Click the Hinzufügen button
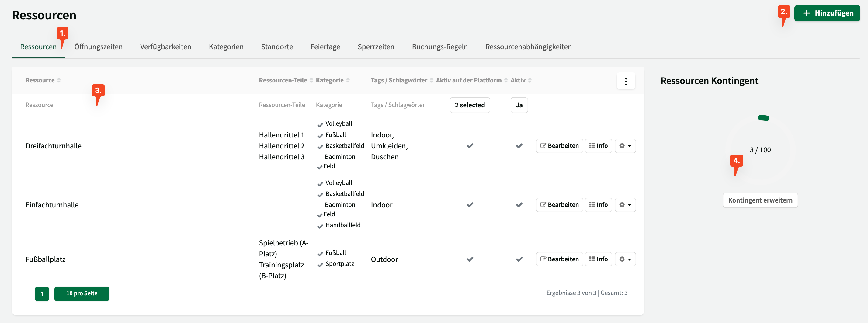Screen dimensions: 868x323 (x=827, y=13)
